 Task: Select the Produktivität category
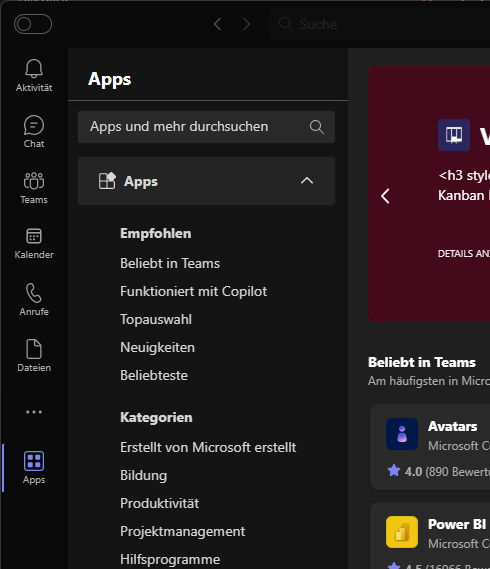click(x=159, y=503)
